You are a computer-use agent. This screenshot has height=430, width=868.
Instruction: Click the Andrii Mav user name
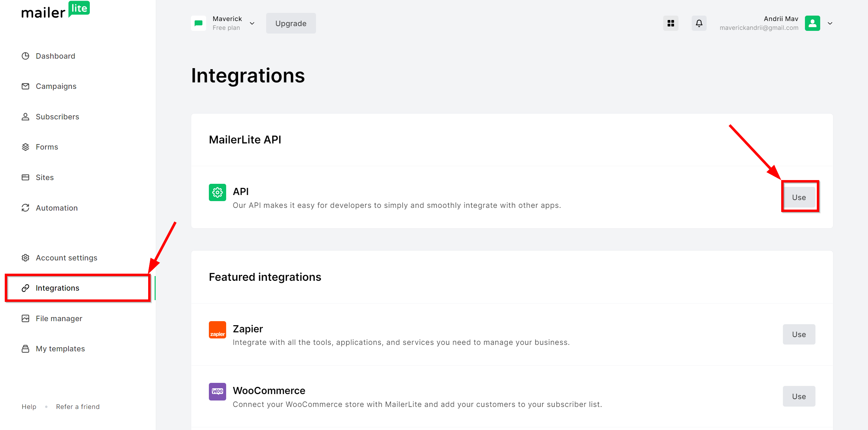pyautogui.click(x=781, y=19)
